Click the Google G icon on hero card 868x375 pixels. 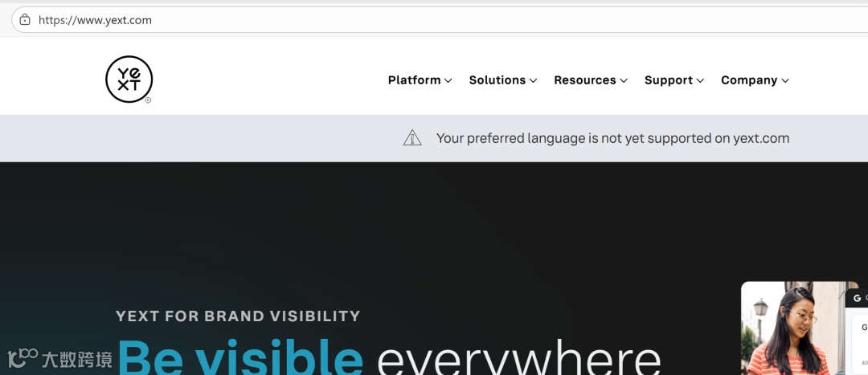click(x=857, y=298)
